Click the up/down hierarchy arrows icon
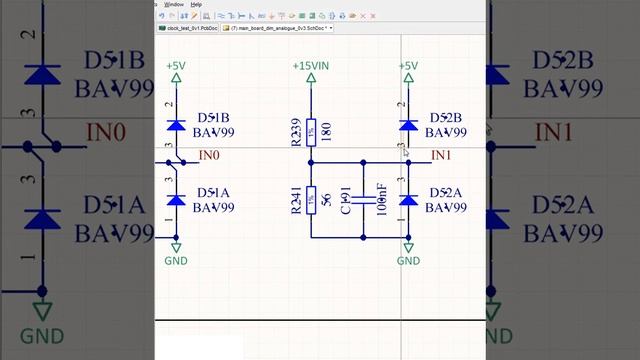Viewport: 640px width, 360px height. click(184, 16)
